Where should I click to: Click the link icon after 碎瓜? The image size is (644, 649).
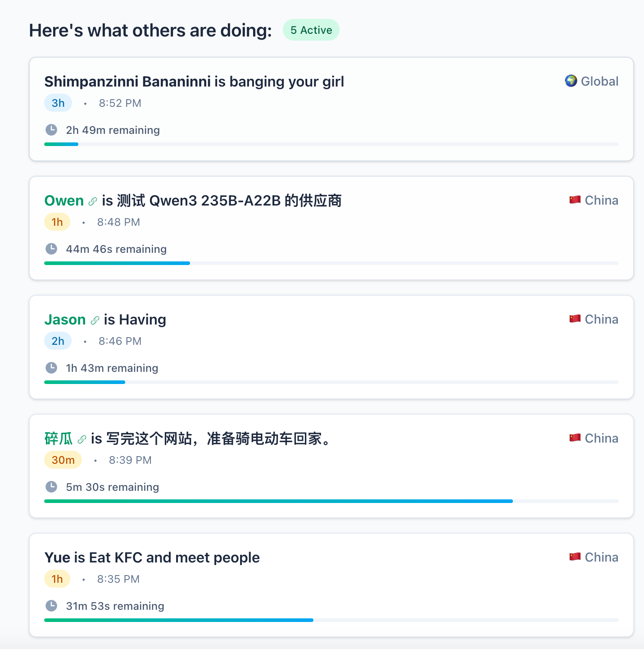coord(82,439)
